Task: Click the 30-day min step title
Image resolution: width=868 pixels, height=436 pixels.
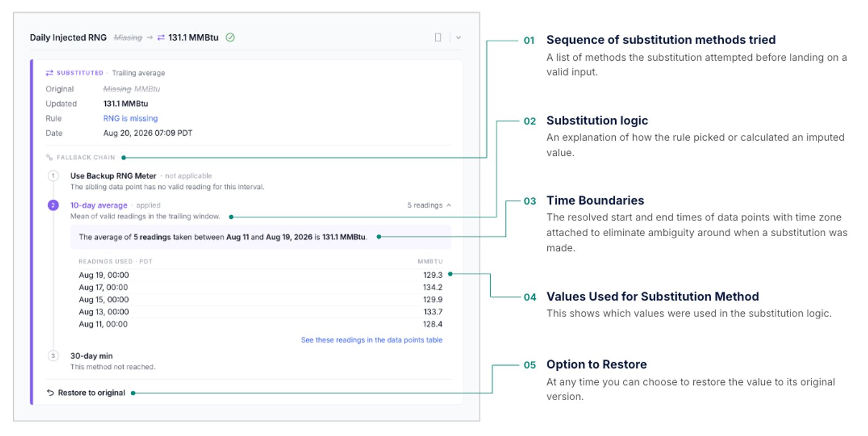Action: pyautogui.click(x=92, y=356)
